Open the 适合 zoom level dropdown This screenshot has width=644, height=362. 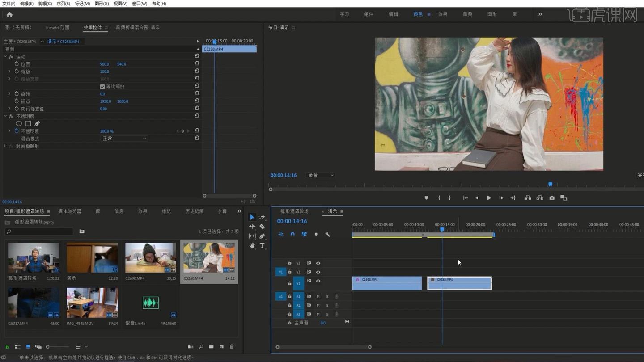pyautogui.click(x=320, y=175)
